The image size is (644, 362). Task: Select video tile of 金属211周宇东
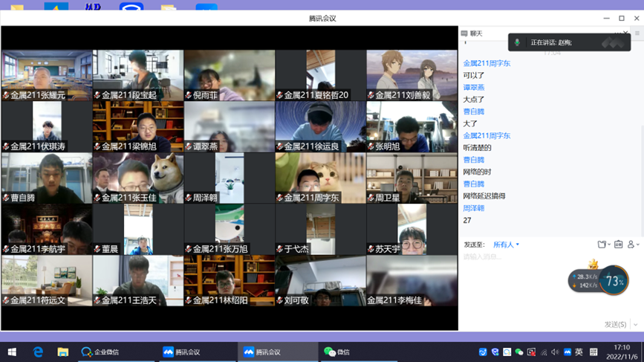coord(320,178)
